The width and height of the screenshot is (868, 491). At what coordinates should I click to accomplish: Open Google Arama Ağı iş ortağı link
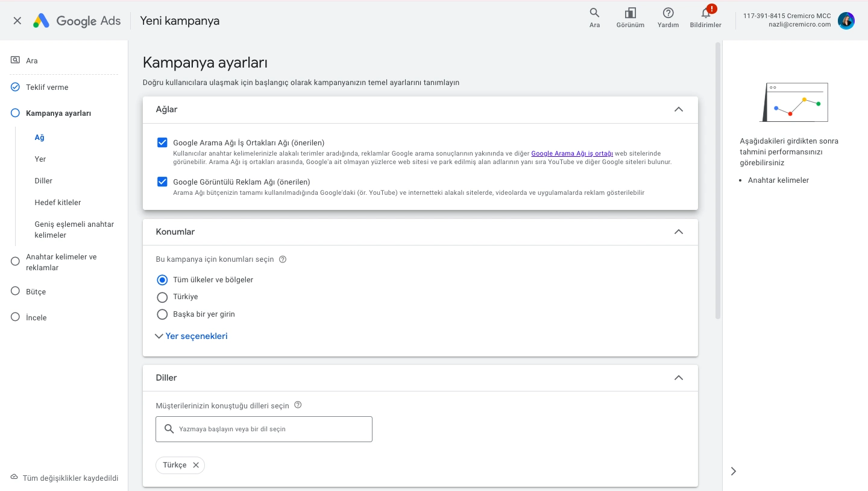pos(572,154)
